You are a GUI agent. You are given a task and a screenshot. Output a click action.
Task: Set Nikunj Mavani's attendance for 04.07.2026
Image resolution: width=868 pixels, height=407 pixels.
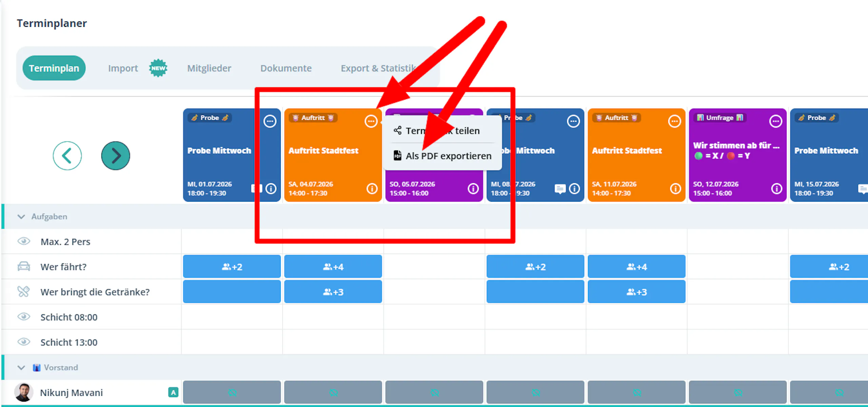333,392
